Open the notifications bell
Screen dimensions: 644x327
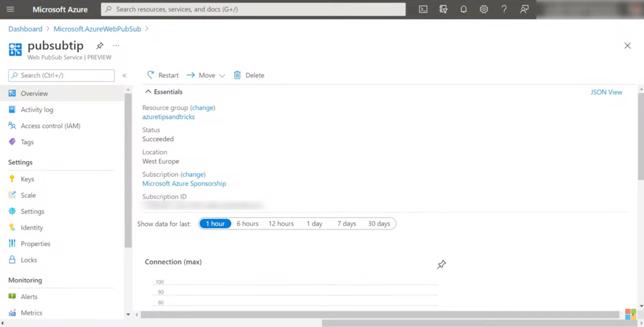pyautogui.click(x=463, y=9)
